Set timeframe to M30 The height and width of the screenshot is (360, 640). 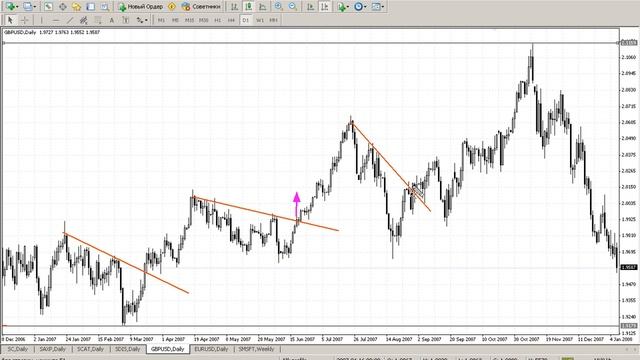[x=204, y=20]
